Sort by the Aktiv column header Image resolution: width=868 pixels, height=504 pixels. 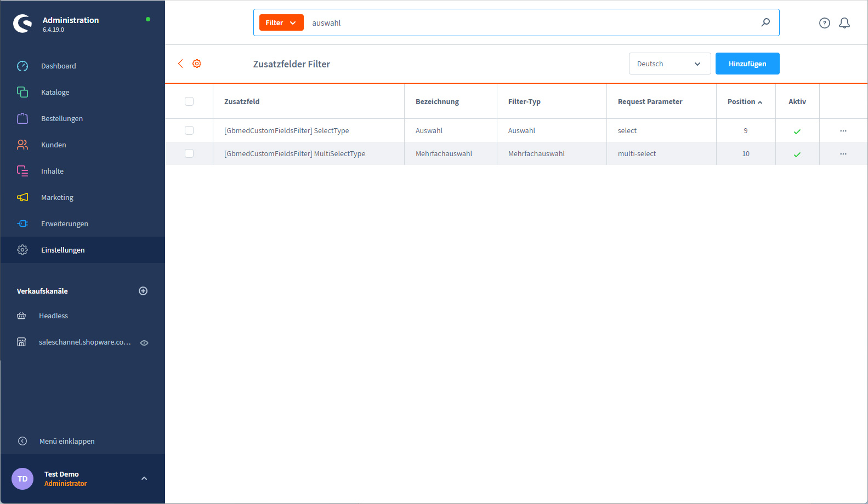797,101
